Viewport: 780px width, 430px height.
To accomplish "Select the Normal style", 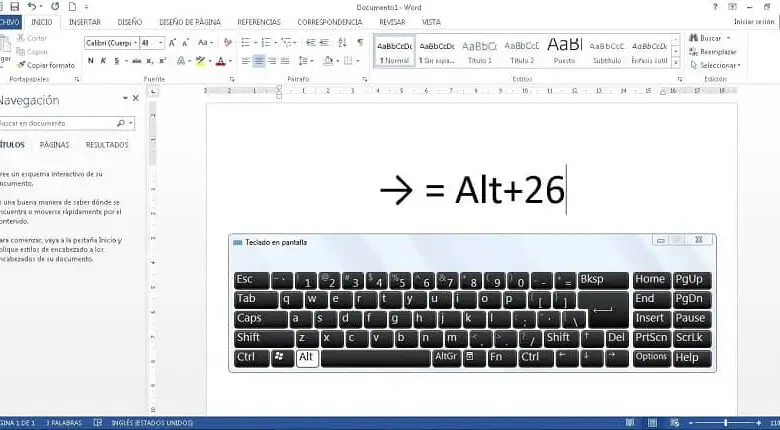I will (x=394, y=52).
